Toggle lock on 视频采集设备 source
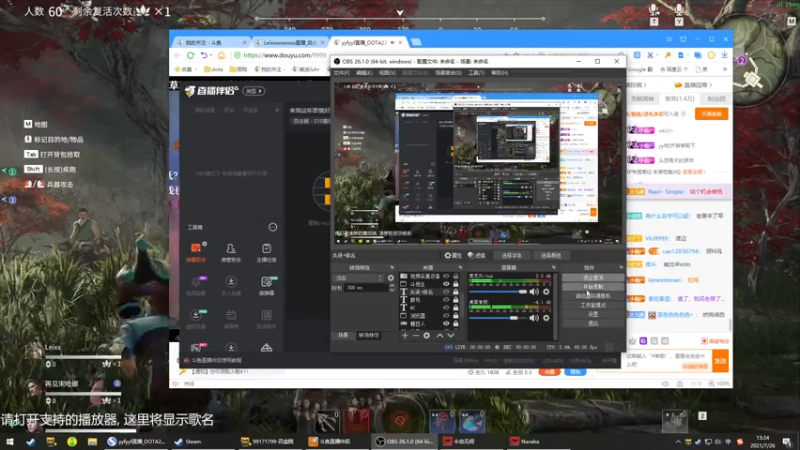This screenshot has width=800, height=450. 456,276
